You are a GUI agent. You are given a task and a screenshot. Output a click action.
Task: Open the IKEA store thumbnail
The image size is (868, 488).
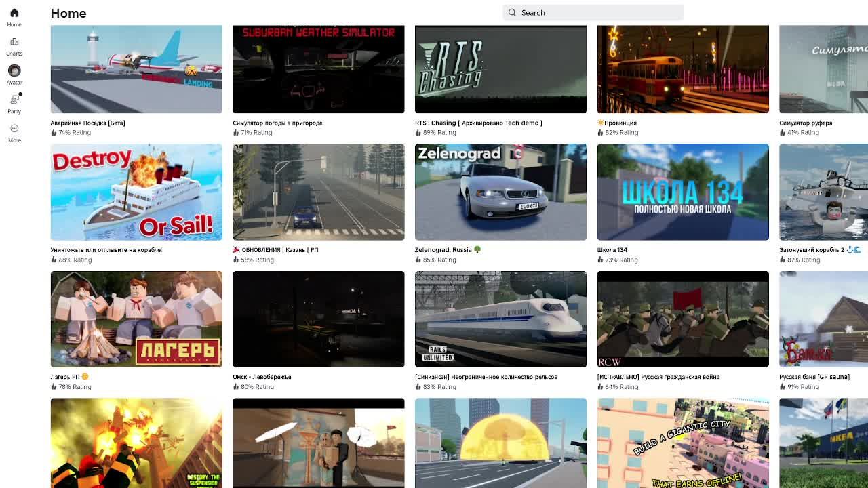pyautogui.click(x=823, y=443)
